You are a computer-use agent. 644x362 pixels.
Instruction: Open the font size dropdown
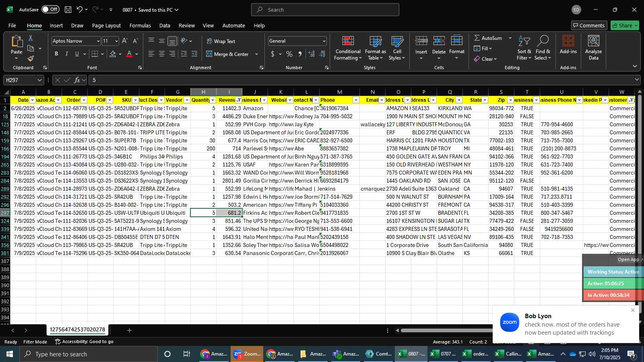coord(116,41)
